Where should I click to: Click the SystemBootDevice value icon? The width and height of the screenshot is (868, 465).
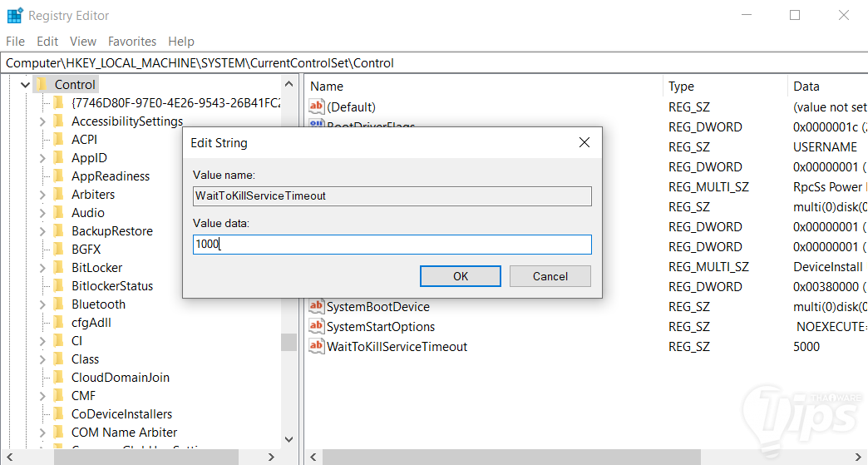coord(316,306)
